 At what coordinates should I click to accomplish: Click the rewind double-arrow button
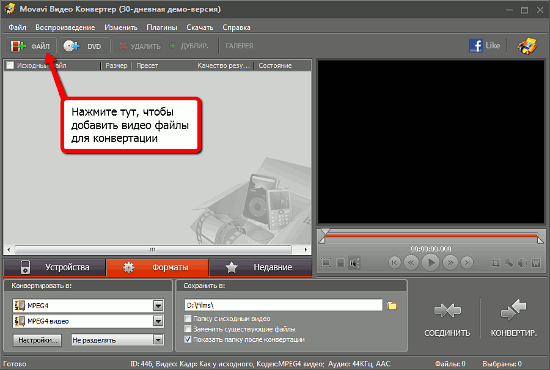(x=411, y=262)
